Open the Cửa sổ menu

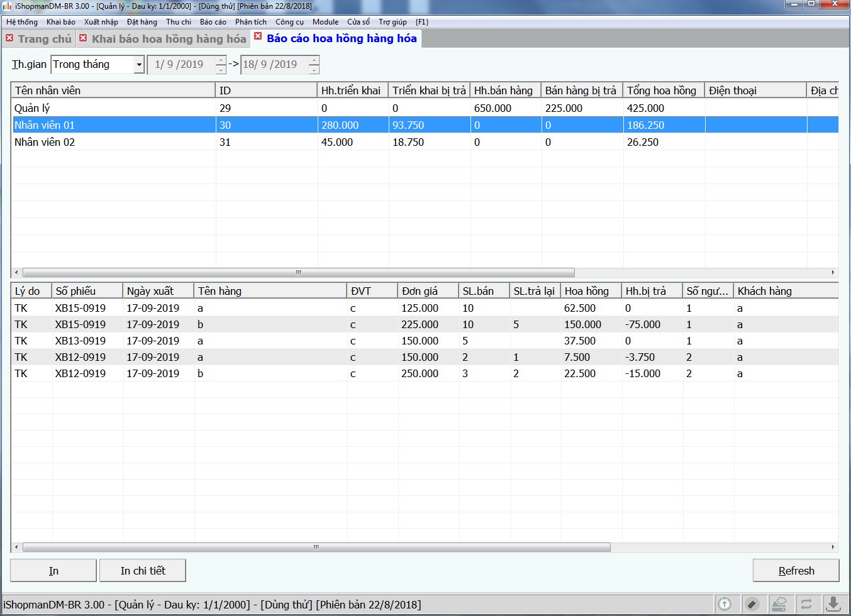coord(359,21)
